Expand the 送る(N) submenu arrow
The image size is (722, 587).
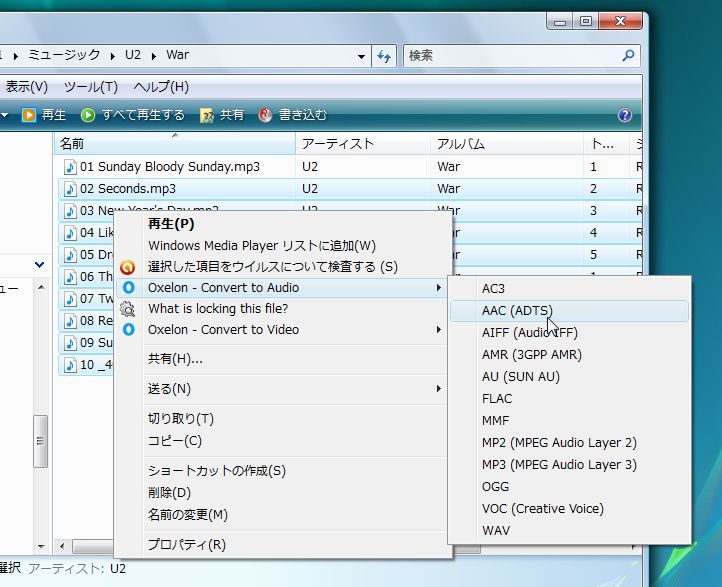tap(439, 389)
